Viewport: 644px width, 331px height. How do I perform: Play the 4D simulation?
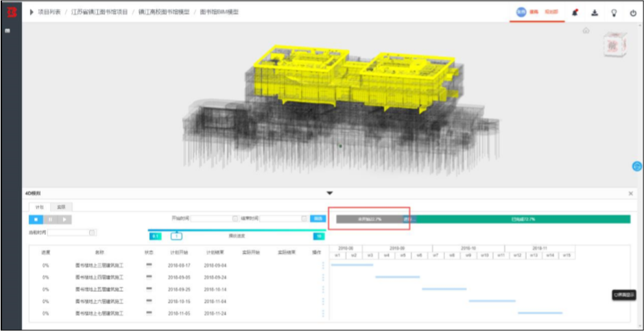click(x=64, y=219)
